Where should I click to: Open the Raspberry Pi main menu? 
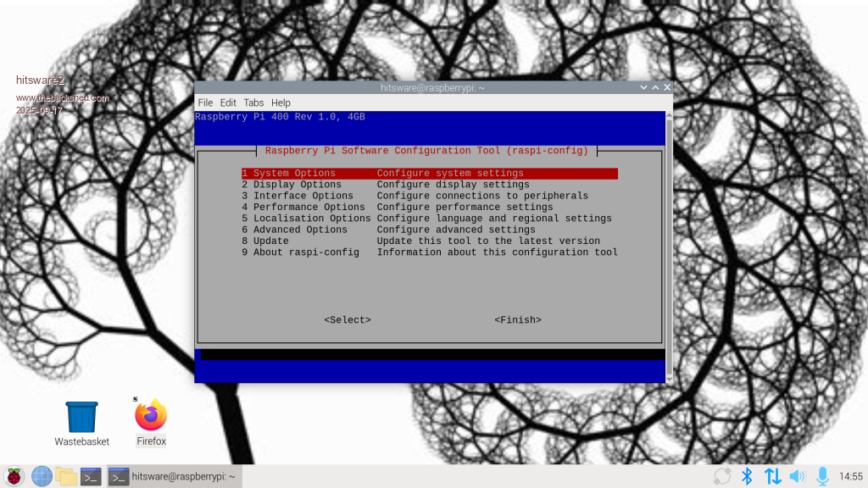(14, 476)
